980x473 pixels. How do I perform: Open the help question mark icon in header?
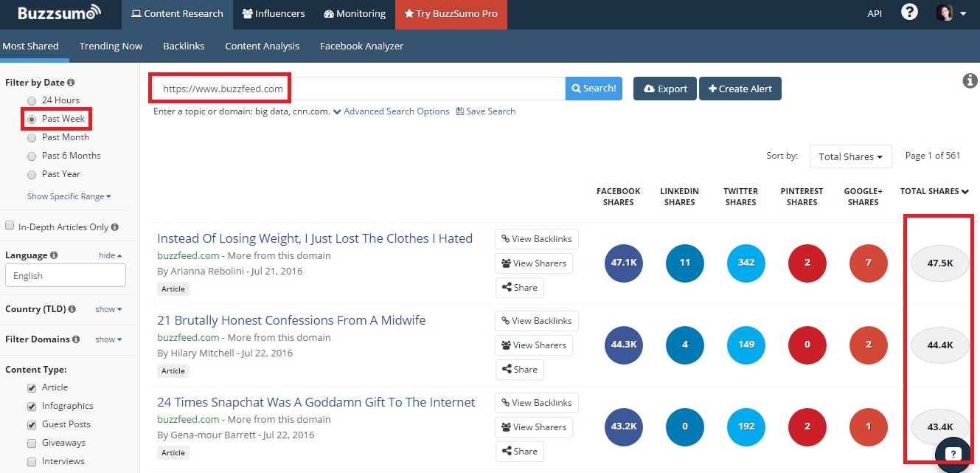[909, 13]
